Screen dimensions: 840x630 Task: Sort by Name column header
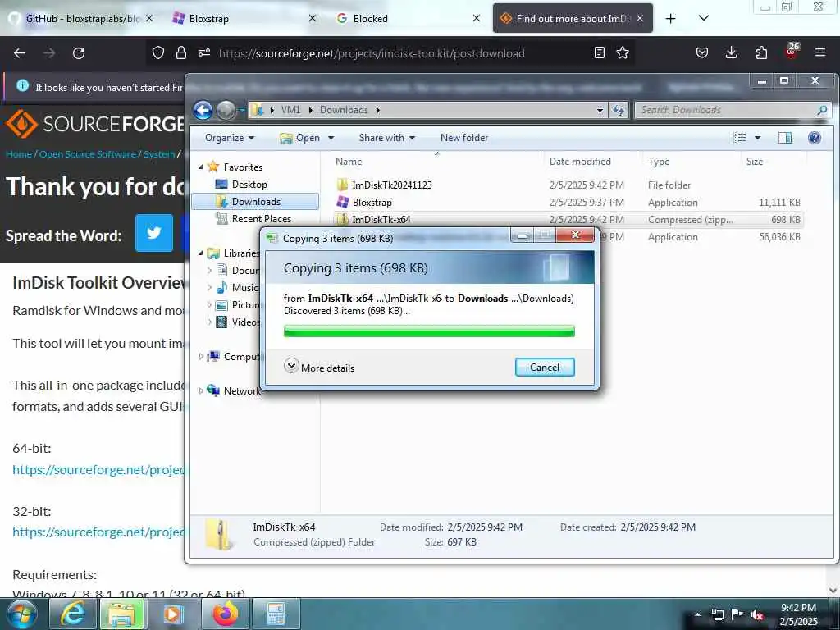point(436,162)
